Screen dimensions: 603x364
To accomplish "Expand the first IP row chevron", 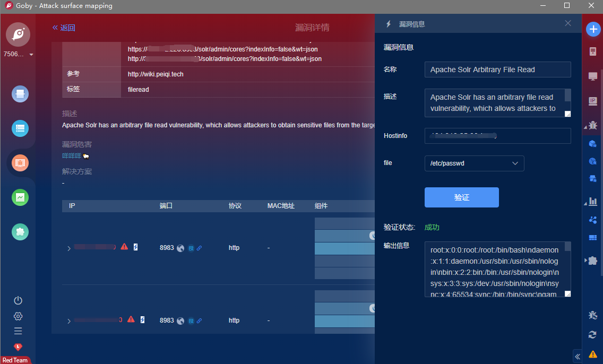I will point(69,248).
